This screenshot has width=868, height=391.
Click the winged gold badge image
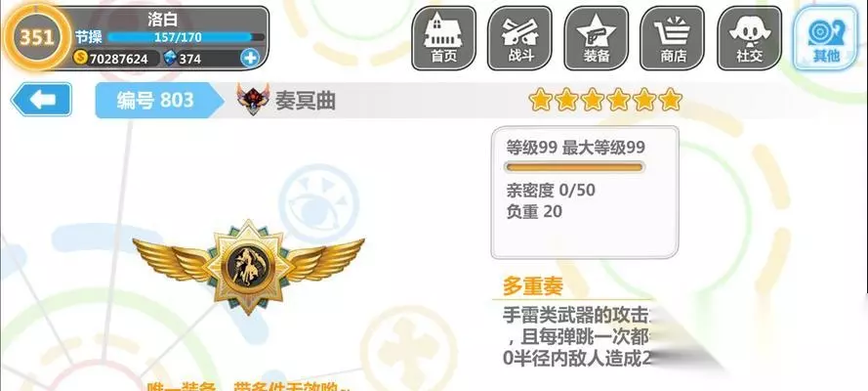249,266
